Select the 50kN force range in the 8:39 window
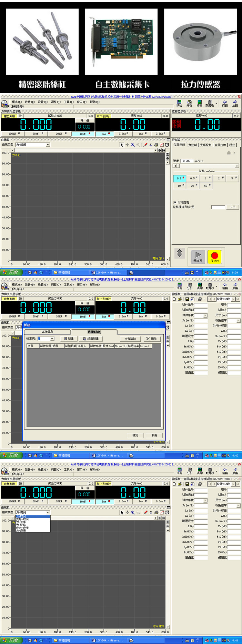Screen dimensions: 242x644 tap(36, 134)
